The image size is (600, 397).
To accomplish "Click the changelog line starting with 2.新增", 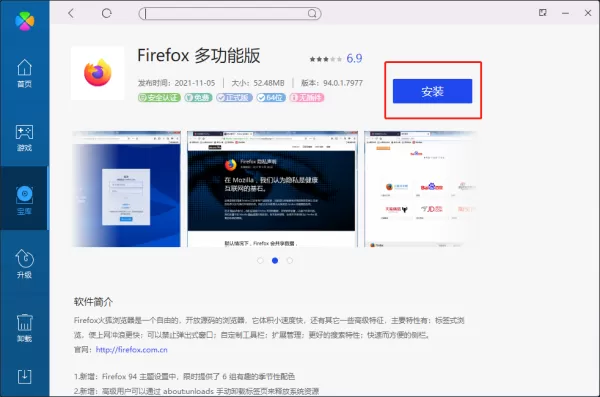I will [x=196, y=391].
